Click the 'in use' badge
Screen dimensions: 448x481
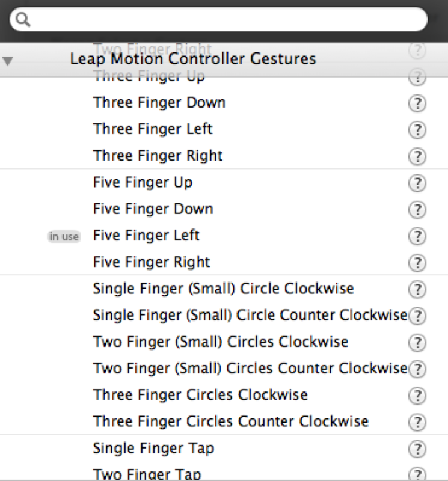pos(64,236)
